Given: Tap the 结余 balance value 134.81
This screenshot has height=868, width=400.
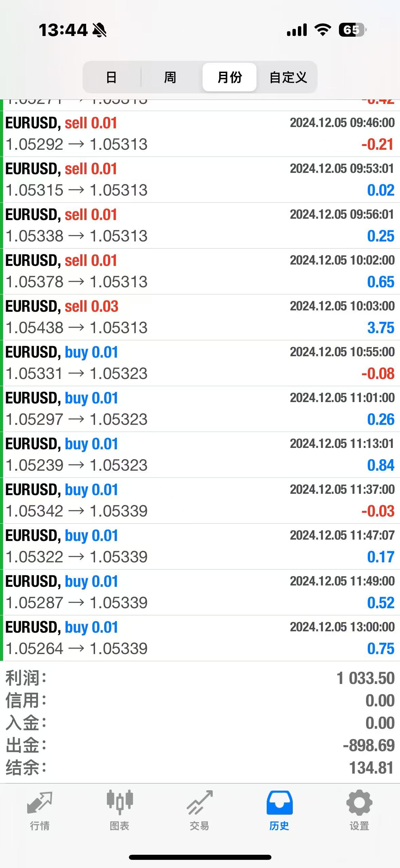Looking at the screenshot, I should click(x=371, y=768).
